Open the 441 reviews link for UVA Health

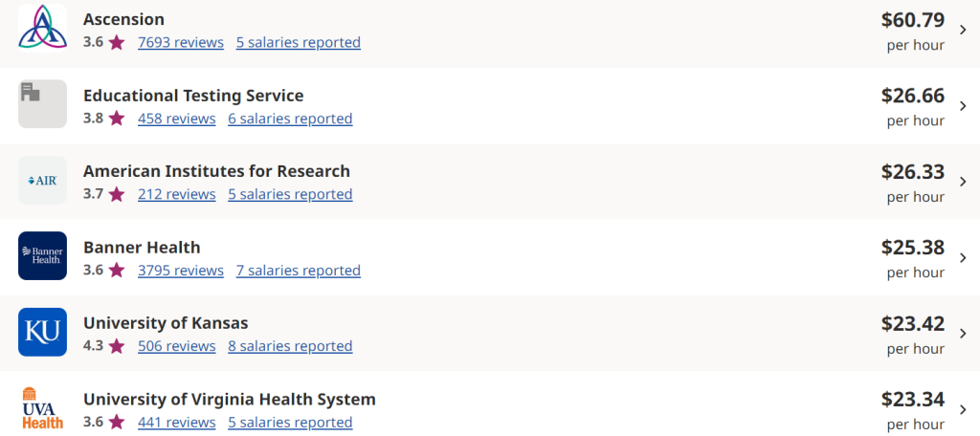click(177, 422)
